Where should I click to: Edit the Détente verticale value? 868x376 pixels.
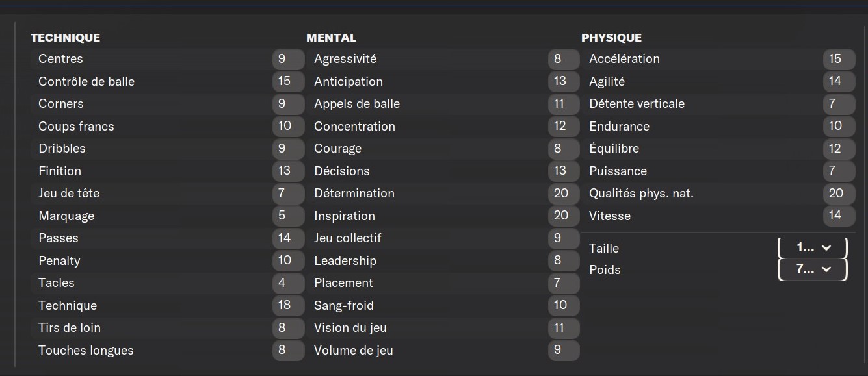pyautogui.click(x=839, y=104)
